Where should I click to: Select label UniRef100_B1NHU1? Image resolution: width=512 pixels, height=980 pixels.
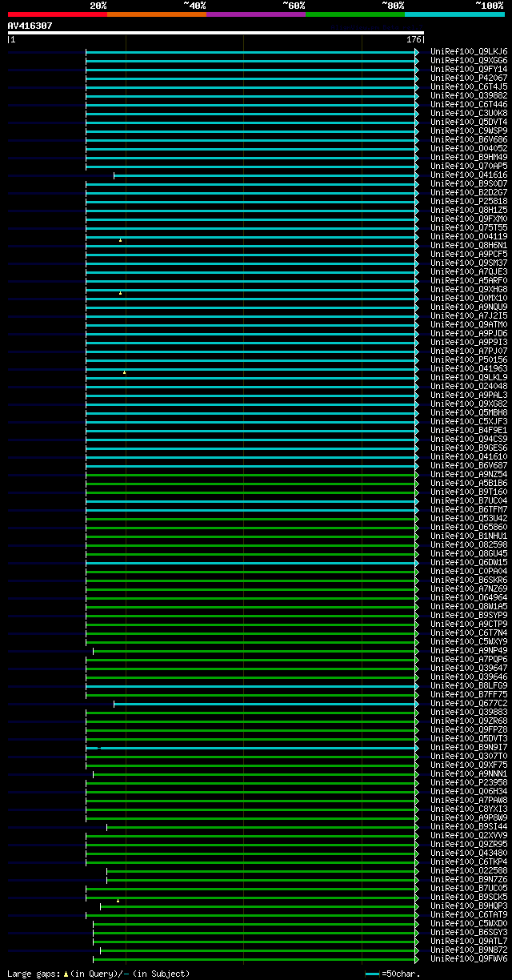click(x=469, y=536)
